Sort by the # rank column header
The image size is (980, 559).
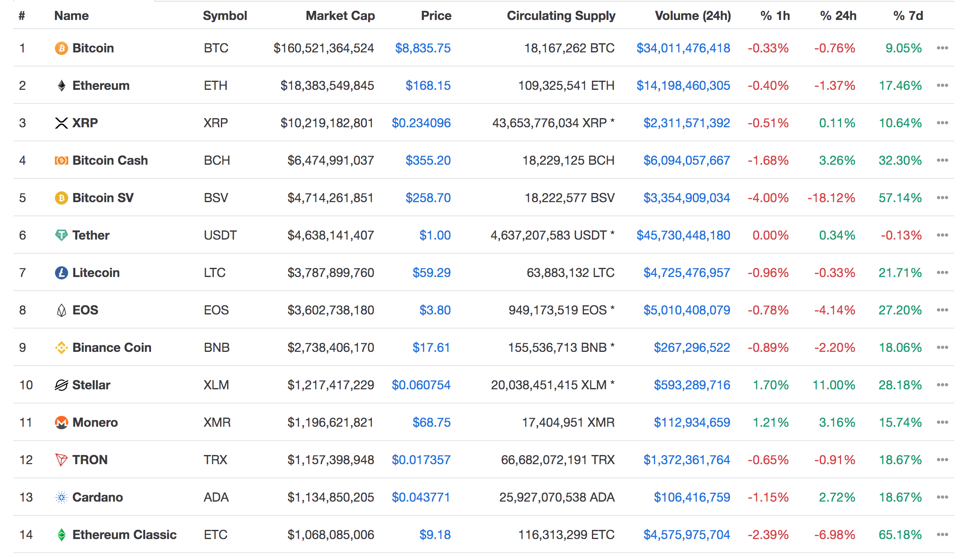click(x=22, y=16)
